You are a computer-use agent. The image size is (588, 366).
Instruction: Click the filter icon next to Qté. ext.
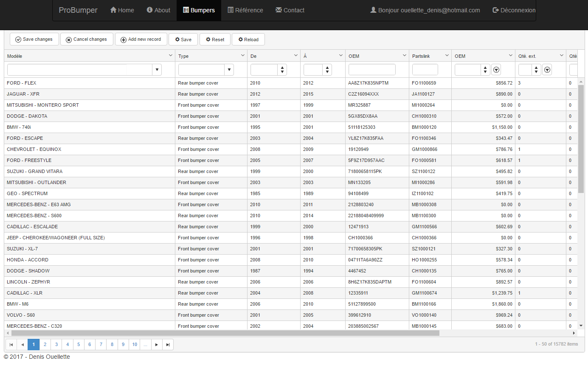(547, 70)
